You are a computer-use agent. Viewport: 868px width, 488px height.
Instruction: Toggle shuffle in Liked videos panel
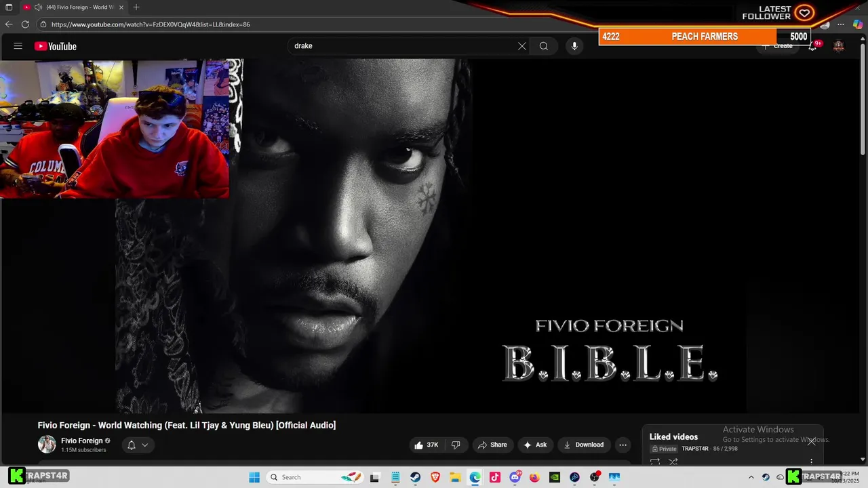[x=673, y=462]
